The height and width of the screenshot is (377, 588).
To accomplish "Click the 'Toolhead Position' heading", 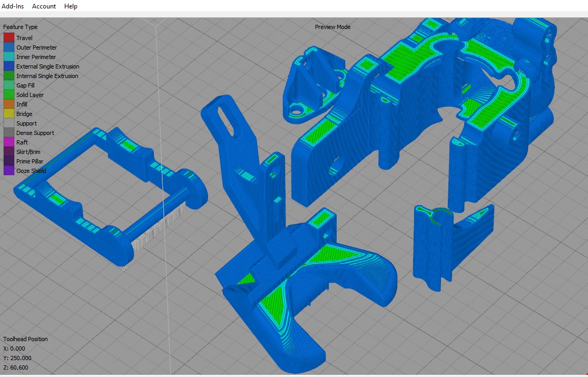I will (25, 339).
